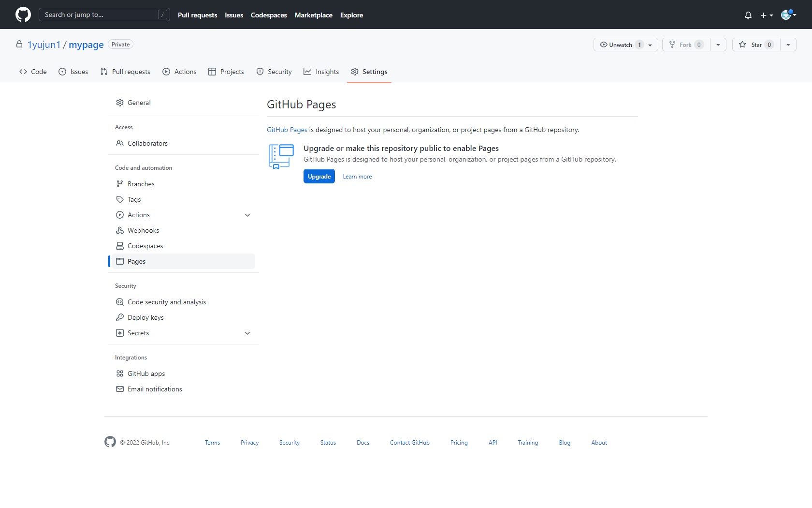Click the footer GitHub logo

coord(110,442)
